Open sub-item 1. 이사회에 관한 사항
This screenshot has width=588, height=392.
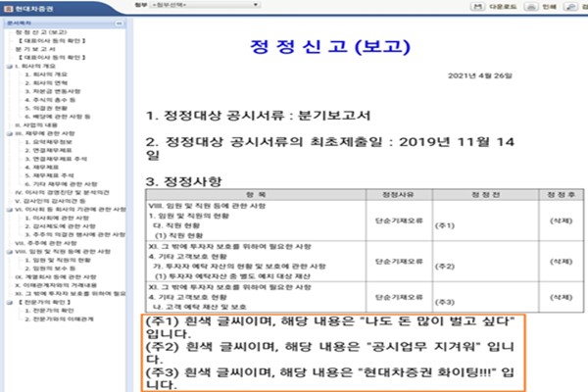(x=57, y=218)
